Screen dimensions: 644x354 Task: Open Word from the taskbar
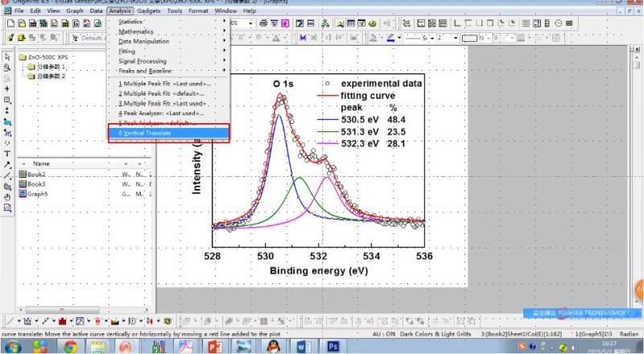[x=303, y=347]
